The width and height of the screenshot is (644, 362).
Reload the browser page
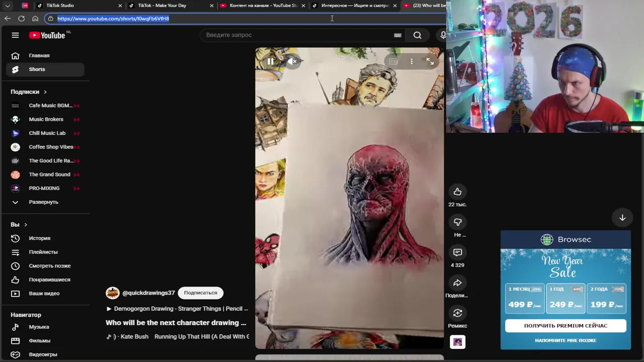coord(21,19)
